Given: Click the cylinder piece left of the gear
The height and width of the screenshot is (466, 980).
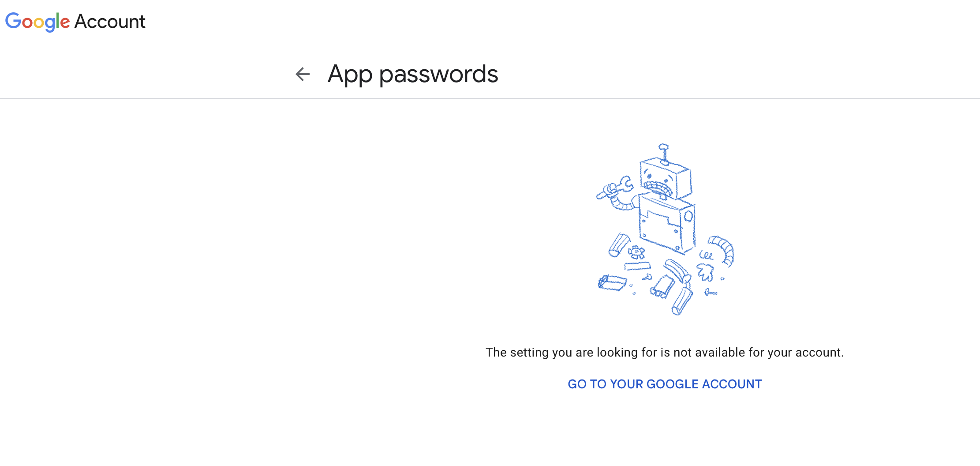Looking at the screenshot, I should [x=619, y=245].
